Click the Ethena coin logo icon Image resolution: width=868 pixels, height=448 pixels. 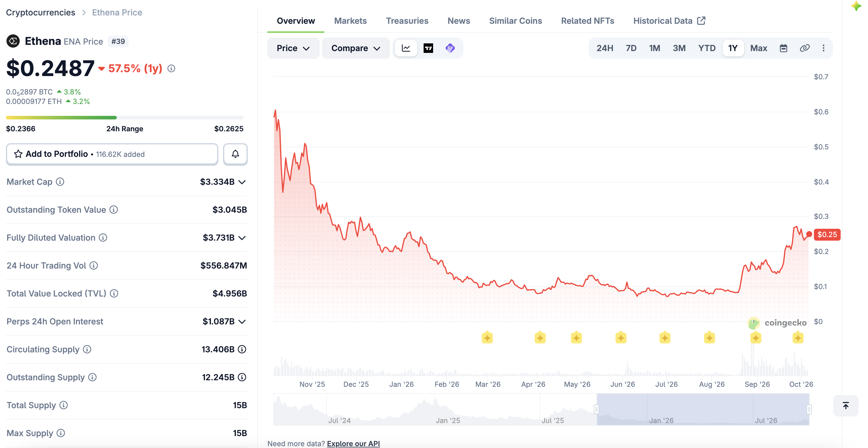[13, 41]
